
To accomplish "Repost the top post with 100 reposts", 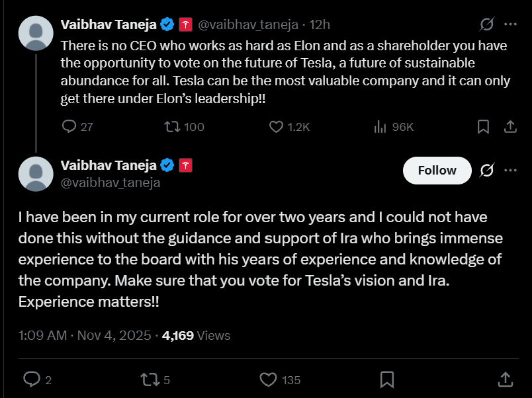I will [x=173, y=126].
